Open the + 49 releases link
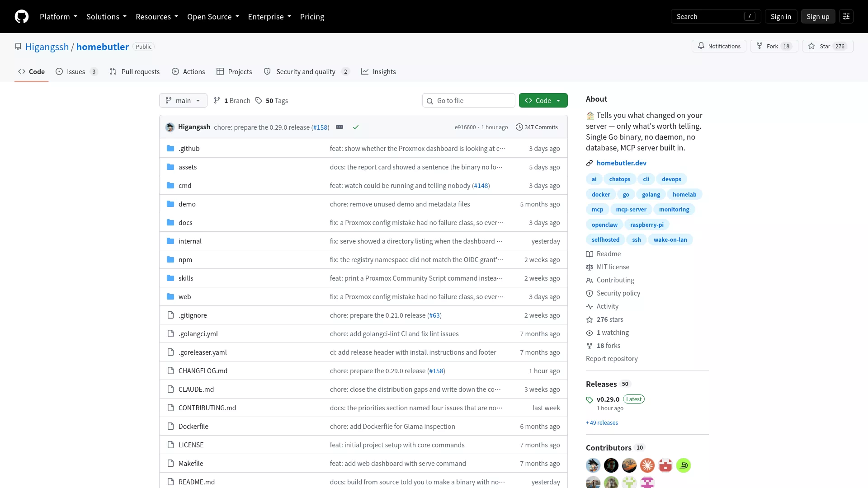The height and width of the screenshot is (488, 868). click(x=602, y=423)
